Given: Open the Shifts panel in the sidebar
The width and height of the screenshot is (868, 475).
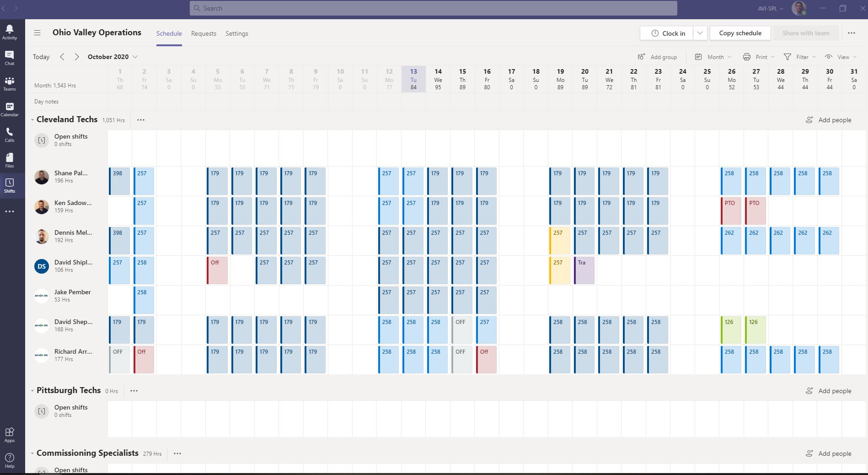Looking at the screenshot, I should [10, 185].
